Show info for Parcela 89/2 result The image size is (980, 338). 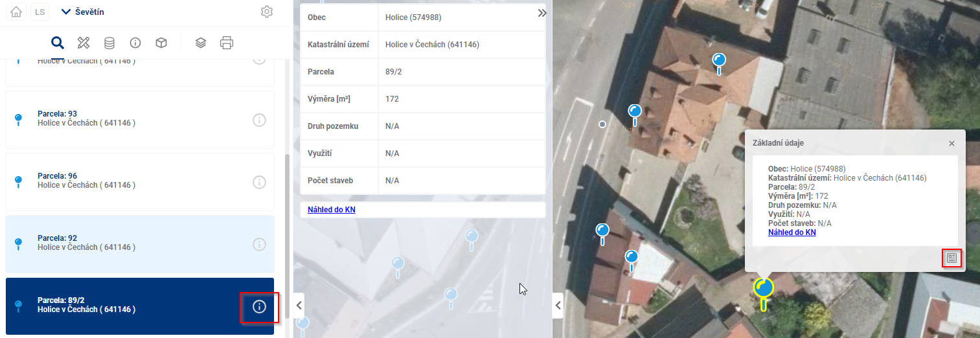(x=259, y=307)
